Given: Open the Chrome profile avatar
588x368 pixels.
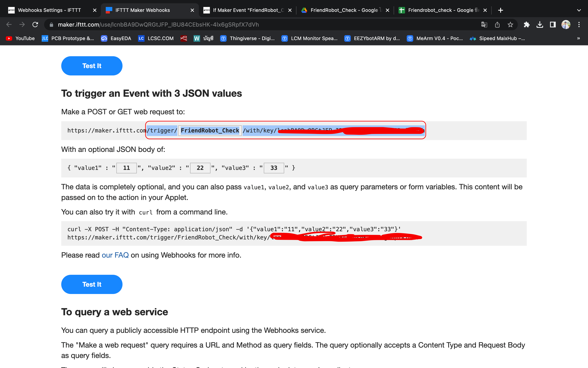Looking at the screenshot, I should coord(566,25).
